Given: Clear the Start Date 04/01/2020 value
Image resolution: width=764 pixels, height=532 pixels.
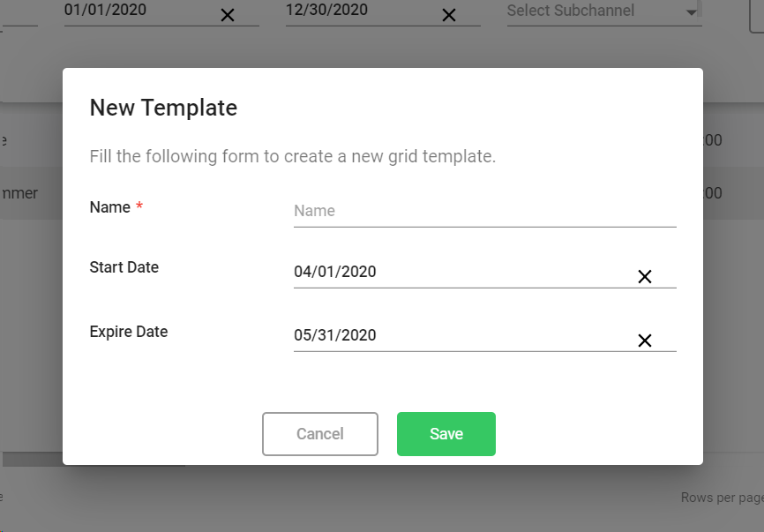Looking at the screenshot, I should coord(644,277).
